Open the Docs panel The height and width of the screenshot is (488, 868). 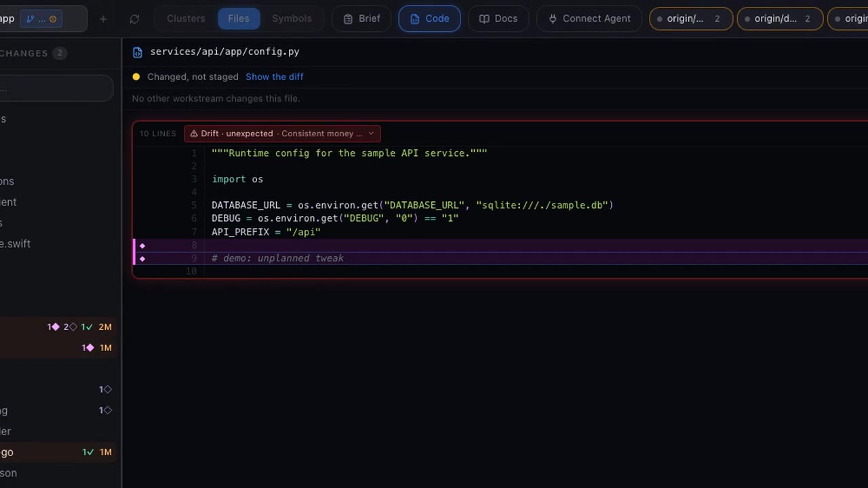tap(498, 19)
